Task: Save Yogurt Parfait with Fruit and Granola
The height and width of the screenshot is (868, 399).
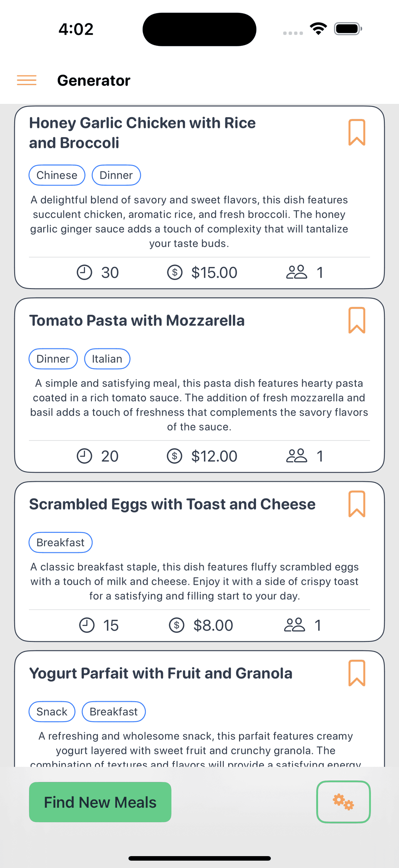Action: click(x=357, y=673)
